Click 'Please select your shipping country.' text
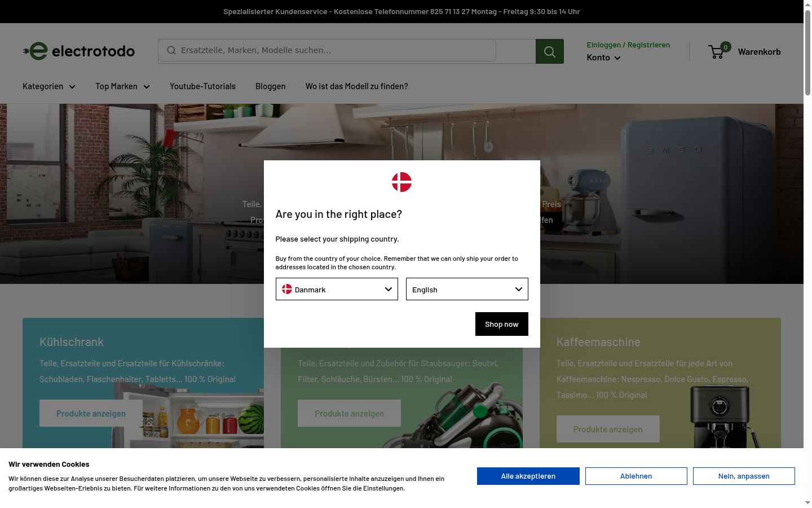Viewport: 812px width, 508px height. pyautogui.click(x=337, y=239)
